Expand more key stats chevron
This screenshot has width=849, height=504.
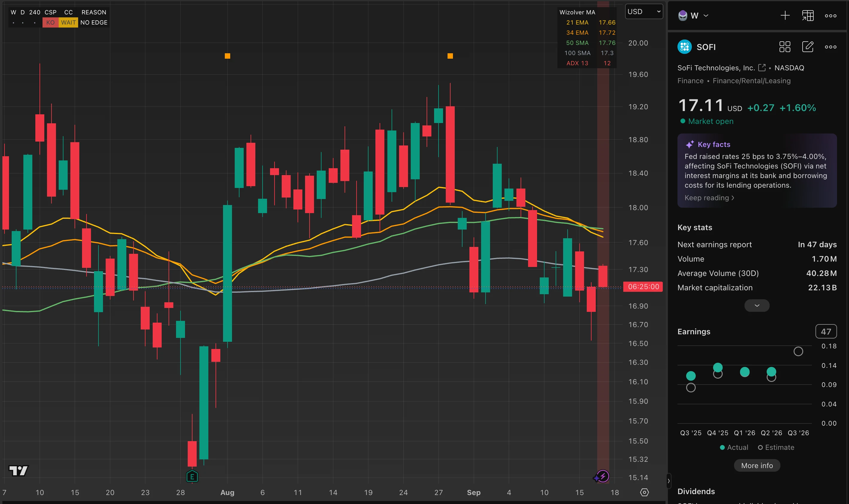click(x=757, y=305)
